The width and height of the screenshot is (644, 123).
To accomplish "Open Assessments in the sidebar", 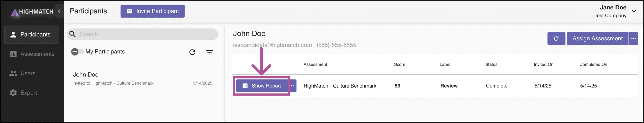I will point(32,54).
